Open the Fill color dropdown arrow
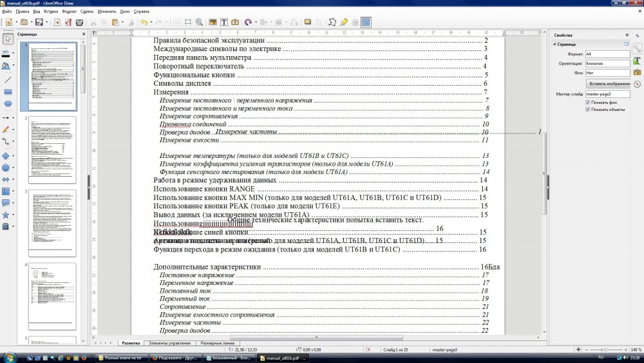The height and width of the screenshot is (363, 644). 13,65
